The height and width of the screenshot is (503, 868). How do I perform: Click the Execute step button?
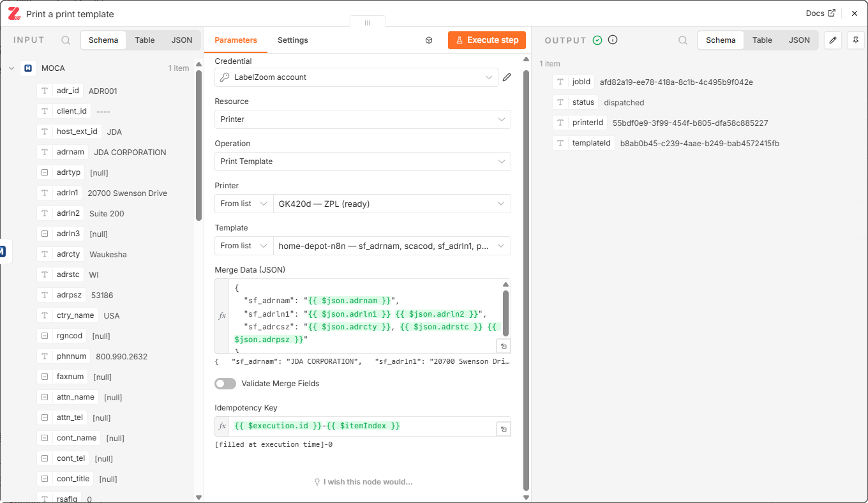coord(487,40)
